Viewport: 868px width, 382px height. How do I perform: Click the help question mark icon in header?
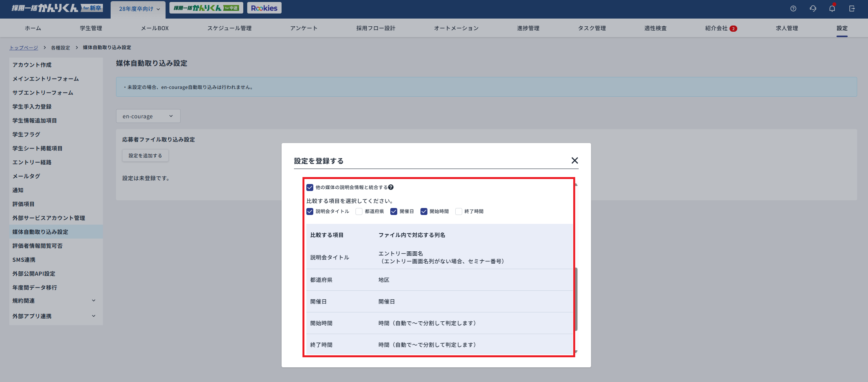coord(793,9)
